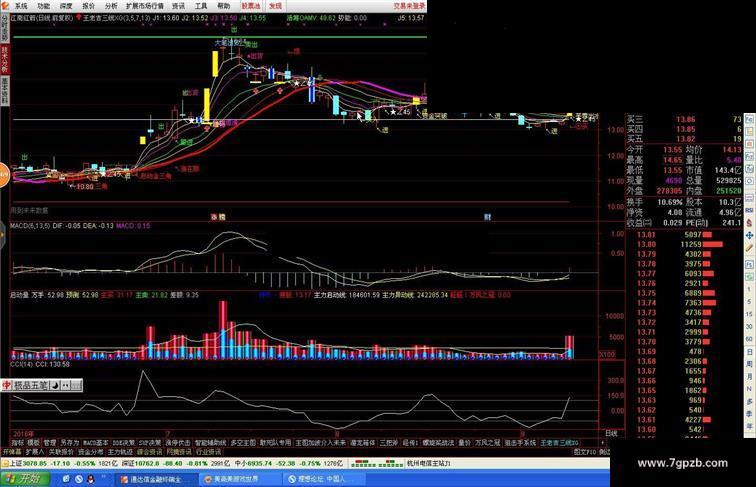Open the 指标 tab
The width and height of the screenshot is (756, 487).
click(x=17, y=443)
